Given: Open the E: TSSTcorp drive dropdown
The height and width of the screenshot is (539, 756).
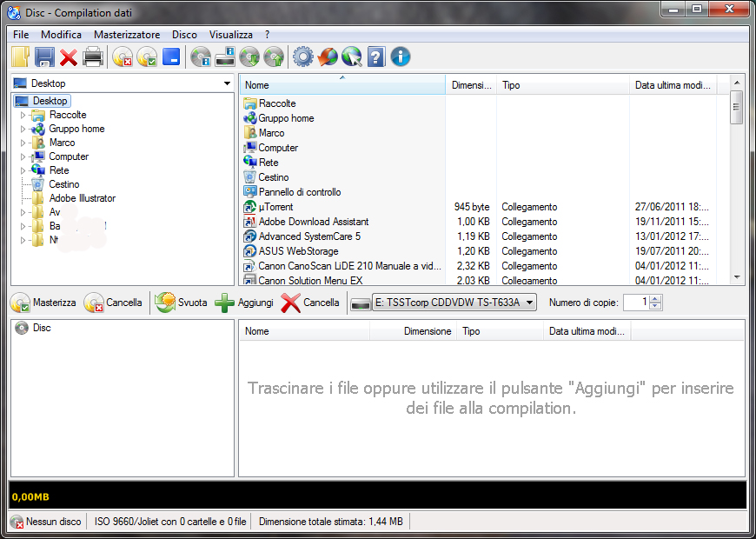Looking at the screenshot, I should click(x=529, y=303).
